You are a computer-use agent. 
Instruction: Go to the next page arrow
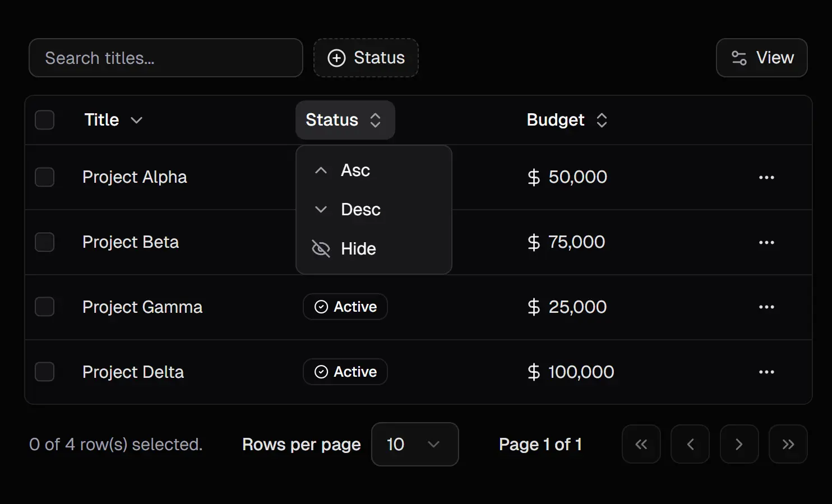pos(739,445)
